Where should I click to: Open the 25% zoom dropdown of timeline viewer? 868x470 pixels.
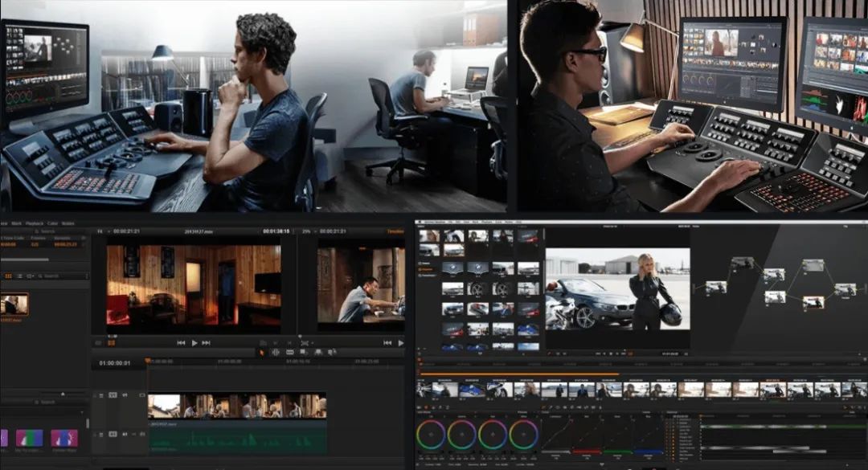(x=309, y=231)
